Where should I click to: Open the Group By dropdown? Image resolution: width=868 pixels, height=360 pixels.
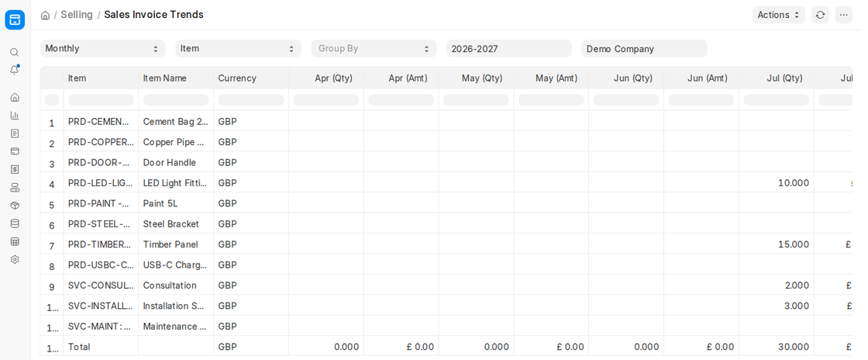pyautogui.click(x=374, y=48)
